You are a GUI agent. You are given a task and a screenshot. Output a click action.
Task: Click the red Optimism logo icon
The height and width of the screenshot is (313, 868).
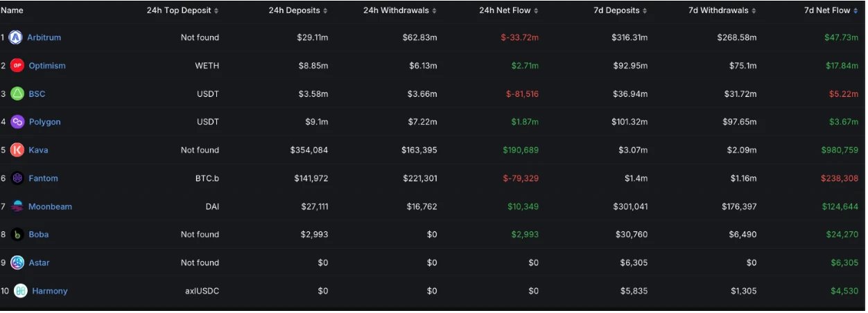point(17,66)
